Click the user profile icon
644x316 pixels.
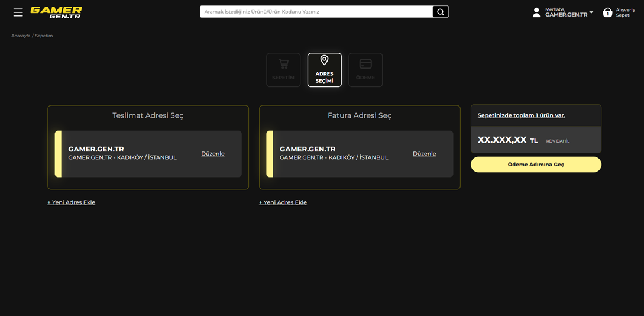point(536,12)
